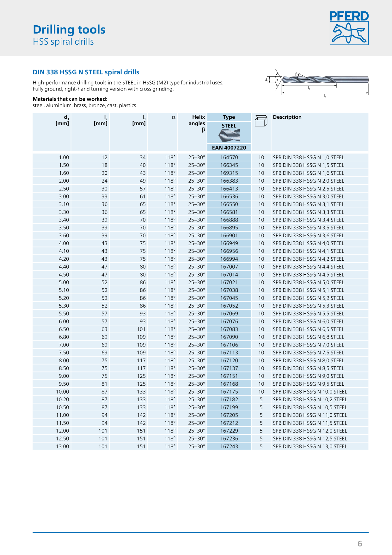Click diameter value 3.30
Screen dimensions: 392x555
point(64,212)
